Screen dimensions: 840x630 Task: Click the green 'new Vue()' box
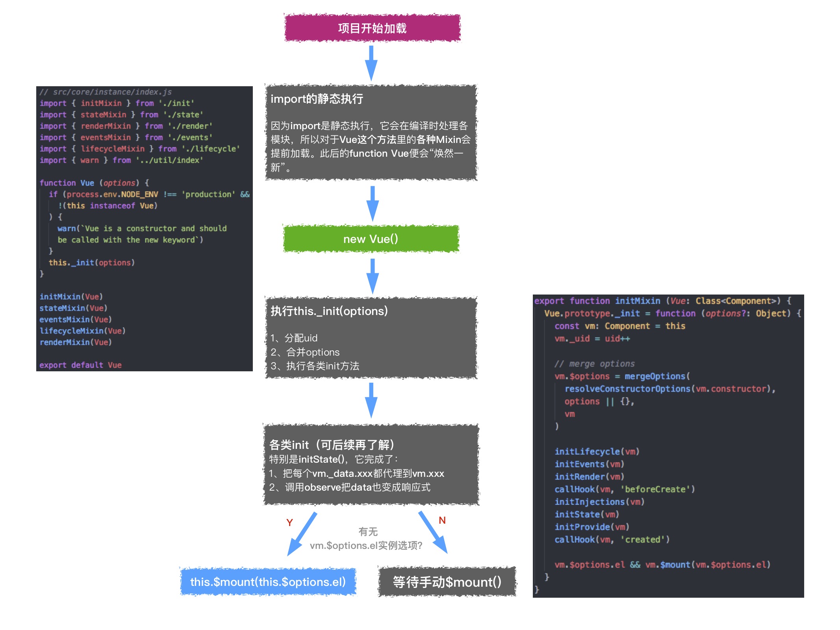[x=371, y=239]
